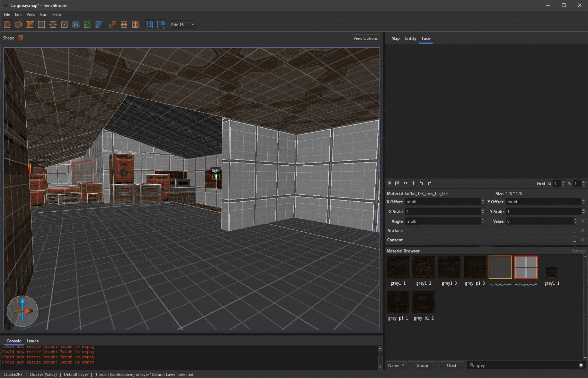Activate the blue Shear tool
Screen dimensions: 588x378
click(x=99, y=25)
